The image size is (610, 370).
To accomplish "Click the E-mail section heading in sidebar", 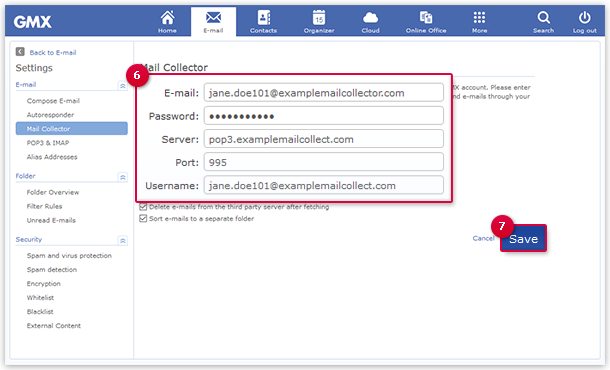I will (26, 84).
